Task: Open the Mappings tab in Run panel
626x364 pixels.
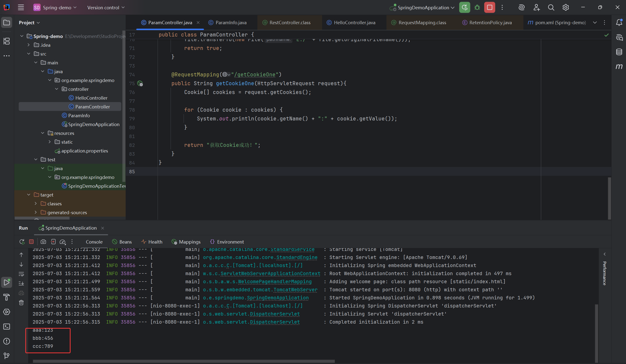Action: pyautogui.click(x=186, y=242)
